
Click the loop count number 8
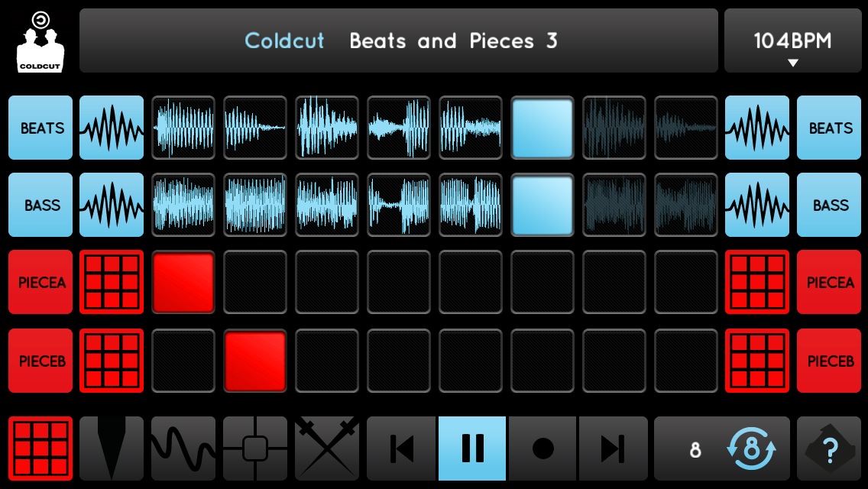(x=695, y=450)
